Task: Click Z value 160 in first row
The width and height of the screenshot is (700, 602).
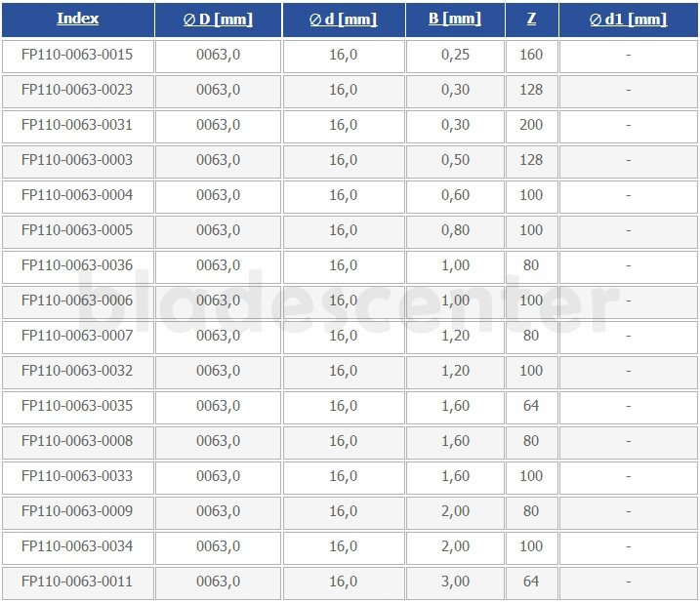Action: [531, 55]
